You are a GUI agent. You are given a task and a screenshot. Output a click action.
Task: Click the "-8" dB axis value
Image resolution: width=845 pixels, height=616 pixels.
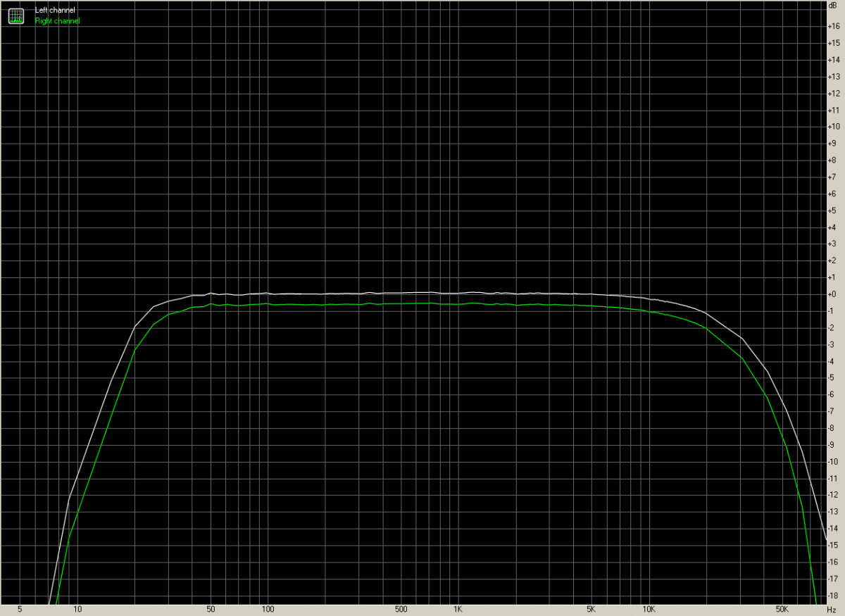832,428
